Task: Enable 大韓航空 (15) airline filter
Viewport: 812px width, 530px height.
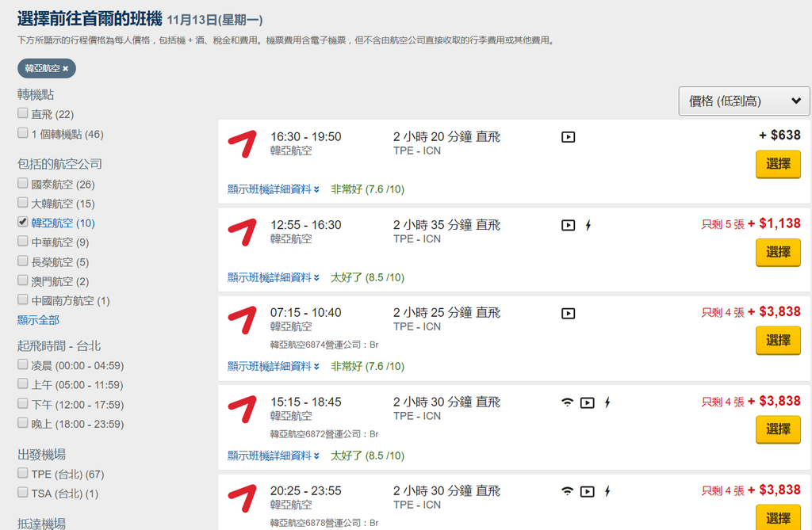Action: click(x=23, y=203)
